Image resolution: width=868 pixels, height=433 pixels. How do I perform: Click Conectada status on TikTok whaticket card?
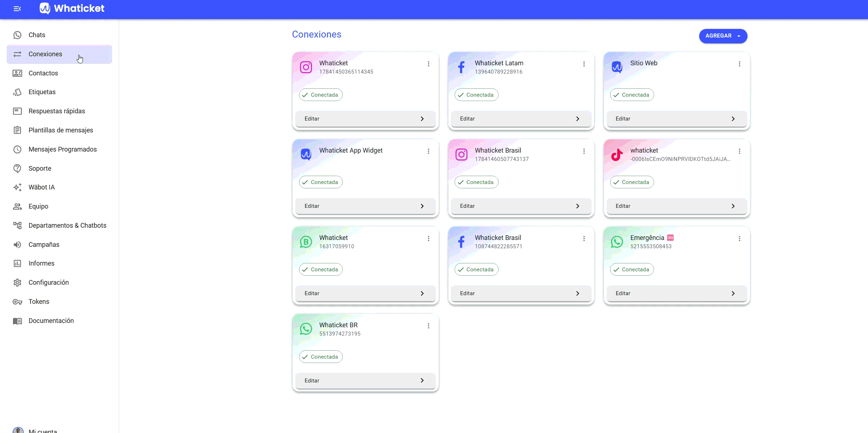[632, 182]
